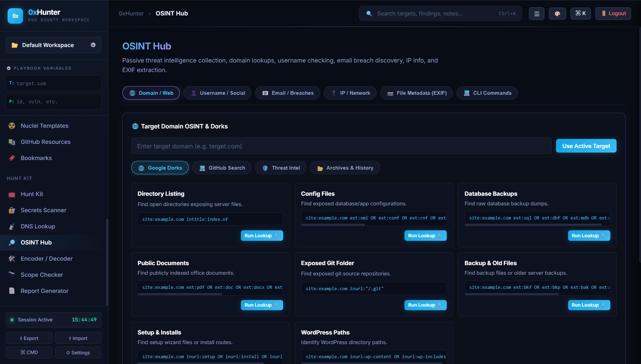641x364 pixels.
Task: Focus the global search box
Action: (x=440, y=13)
